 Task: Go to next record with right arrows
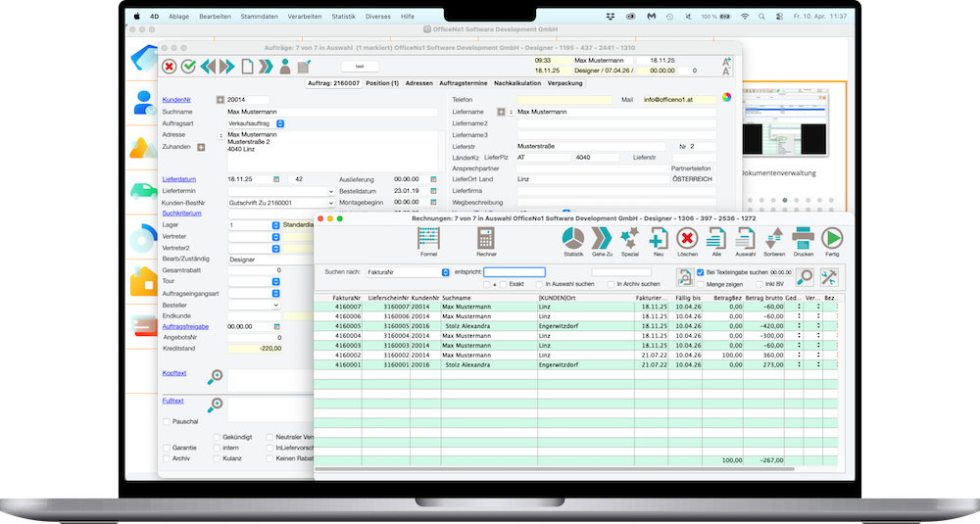coord(227,67)
